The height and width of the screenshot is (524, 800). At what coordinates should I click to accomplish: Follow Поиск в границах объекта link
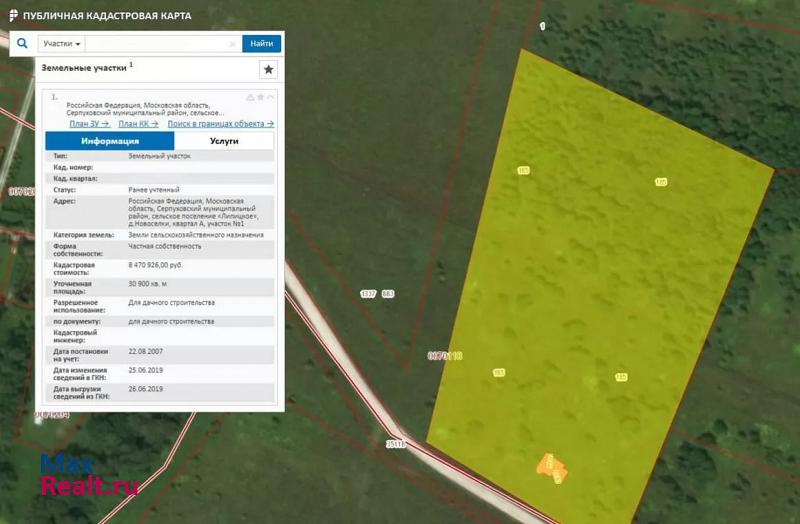[x=220, y=124]
